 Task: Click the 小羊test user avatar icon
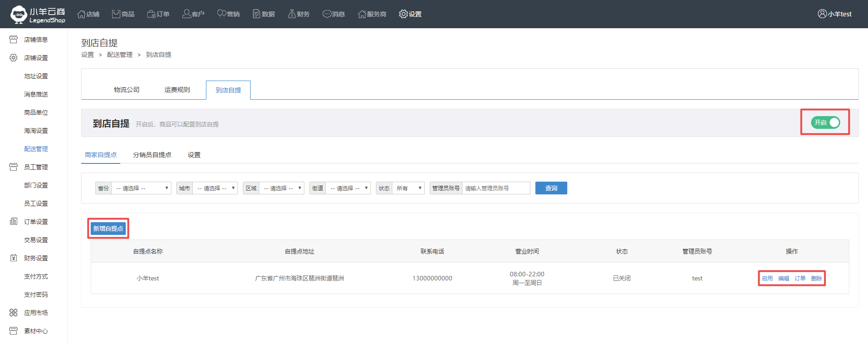pos(822,14)
